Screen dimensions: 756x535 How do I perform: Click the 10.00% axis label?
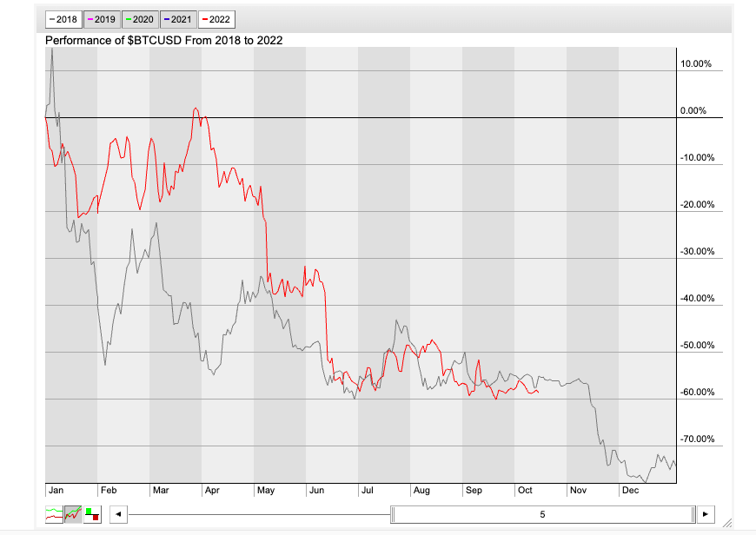[x=696, y=63]
